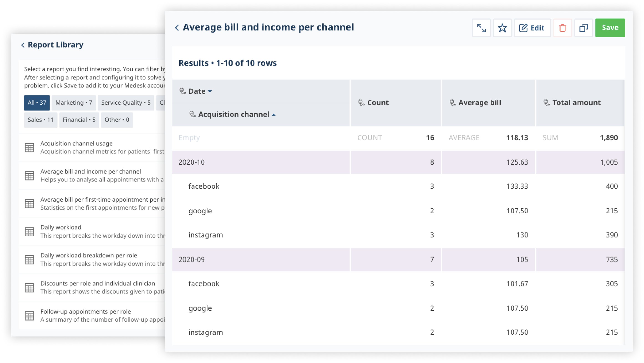Image resolution: width=644 pixels, height=363 pixels.
Task: Click the favorite/star icon
Action: pos(502,28)
